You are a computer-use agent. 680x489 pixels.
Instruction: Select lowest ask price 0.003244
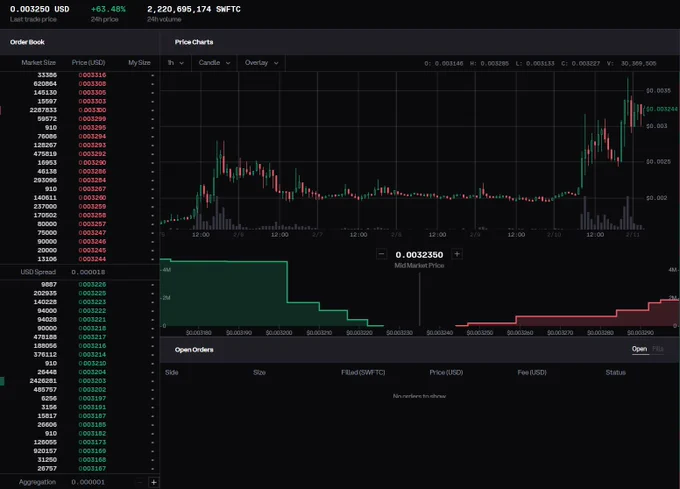click(92, 259)
